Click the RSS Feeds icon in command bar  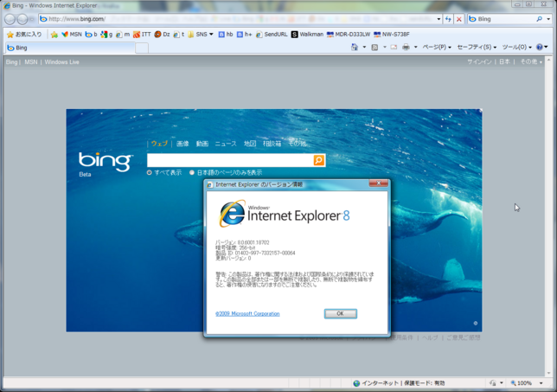click(375, 48)
